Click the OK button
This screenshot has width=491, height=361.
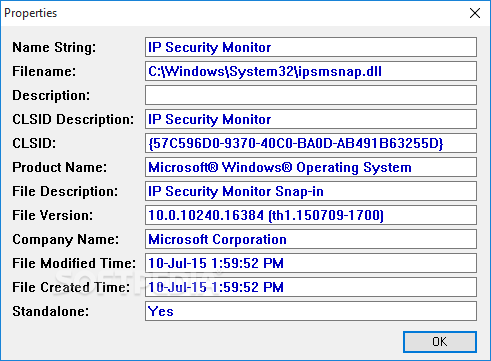point(440,342)
